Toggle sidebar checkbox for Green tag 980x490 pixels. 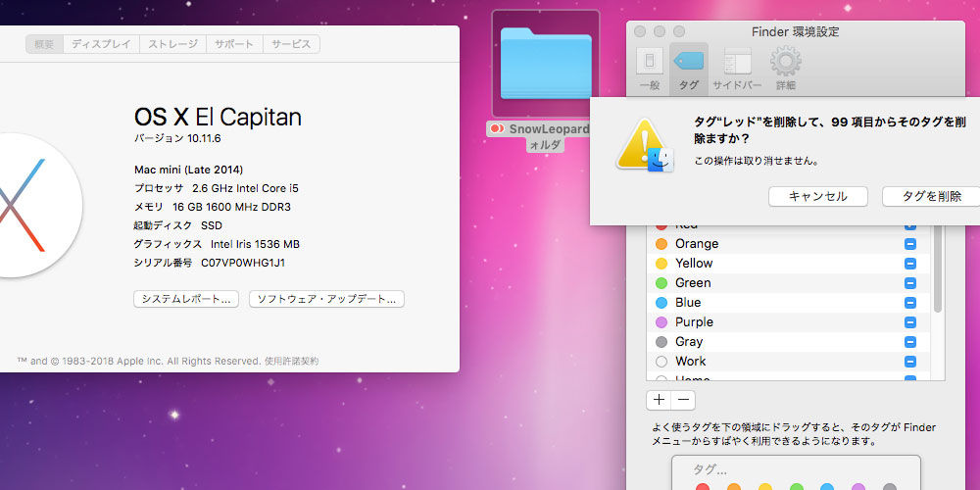click(910, 283)
